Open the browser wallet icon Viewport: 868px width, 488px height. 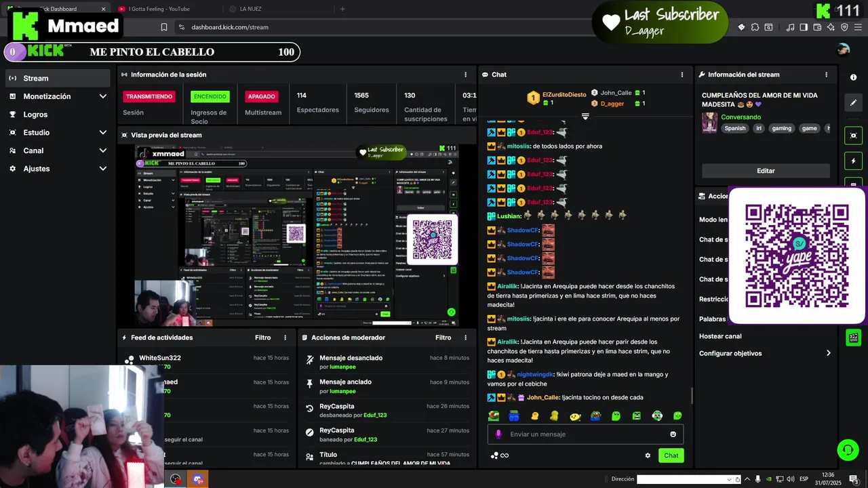pyautogui.click(x=817, y=27)
